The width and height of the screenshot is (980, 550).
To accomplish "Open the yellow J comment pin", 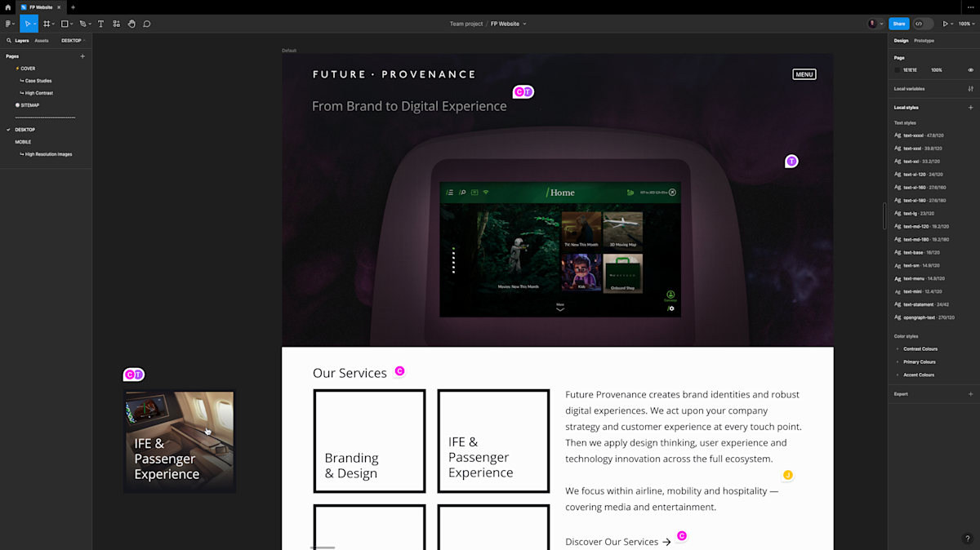I will pos(788,475).
